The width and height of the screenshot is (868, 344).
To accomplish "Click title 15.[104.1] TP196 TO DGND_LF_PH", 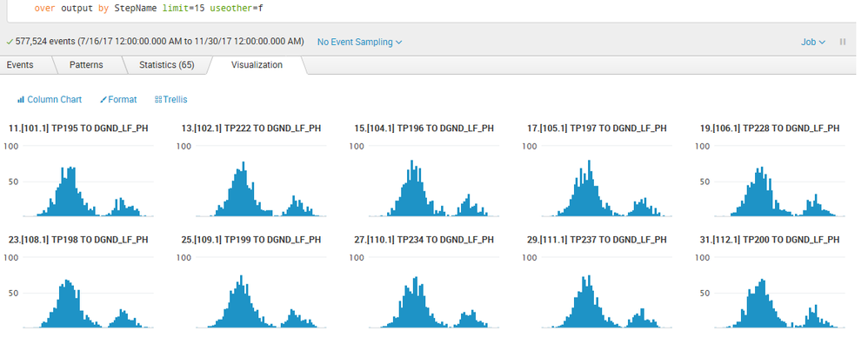I will click(x=424, y=129).
